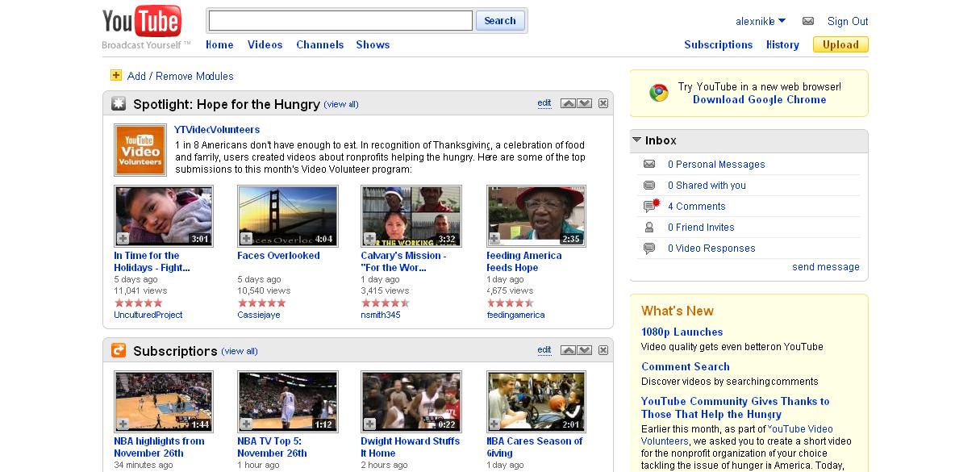This screenshot has width=980, height=472.
Task: Click edit in Spotlight header
Action: pos(544,103)
